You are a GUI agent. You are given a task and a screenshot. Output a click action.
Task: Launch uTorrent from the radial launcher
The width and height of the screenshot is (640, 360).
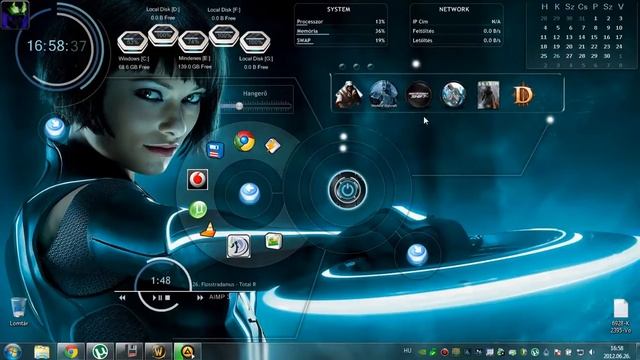(198, 209)
